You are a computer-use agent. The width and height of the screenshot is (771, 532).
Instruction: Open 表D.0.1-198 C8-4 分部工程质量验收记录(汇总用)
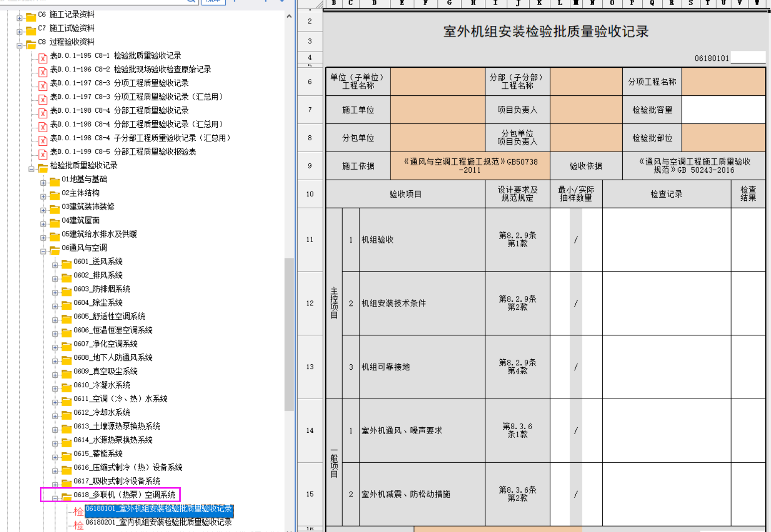click(x=136, y=124)
